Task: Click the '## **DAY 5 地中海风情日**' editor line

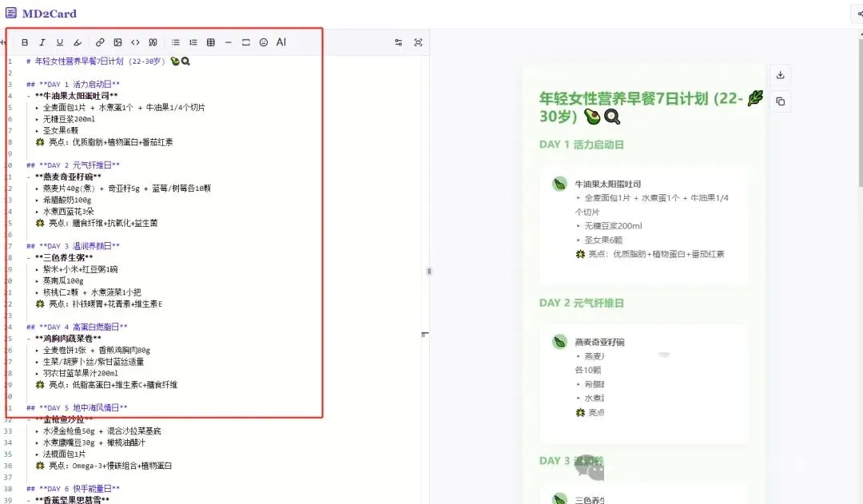Action: point(77,407)
